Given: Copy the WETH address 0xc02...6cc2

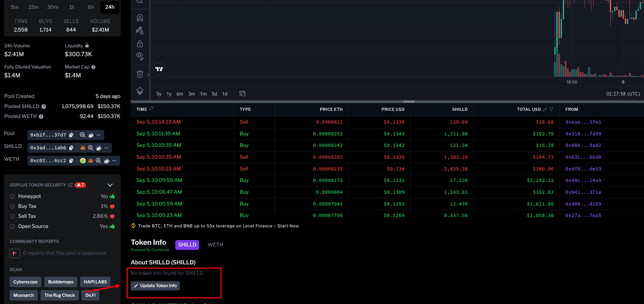Looking at the screenshot, I should pos(71,161).
